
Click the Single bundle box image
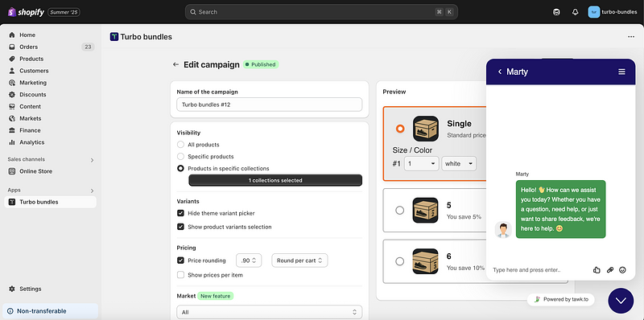(426, 129)
